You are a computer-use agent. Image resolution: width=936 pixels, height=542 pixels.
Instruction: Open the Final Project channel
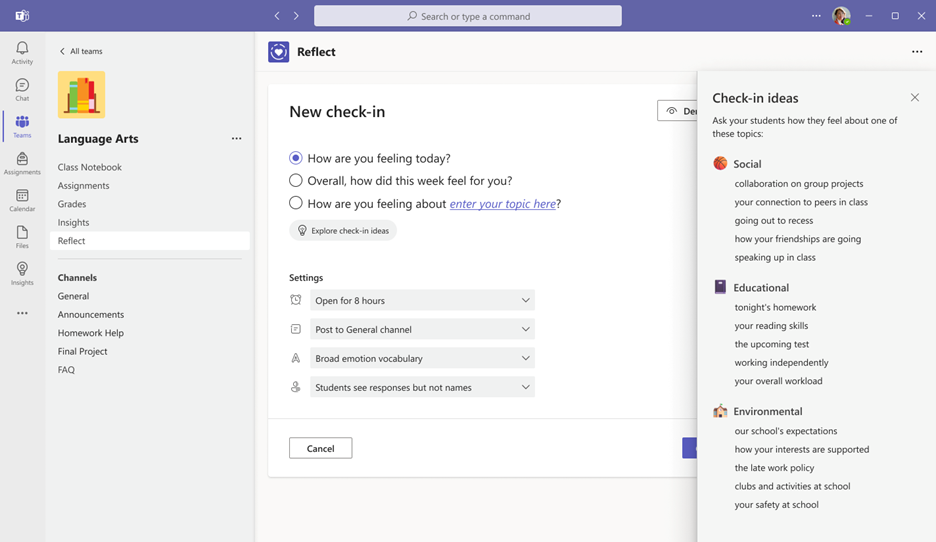[82, 352]
